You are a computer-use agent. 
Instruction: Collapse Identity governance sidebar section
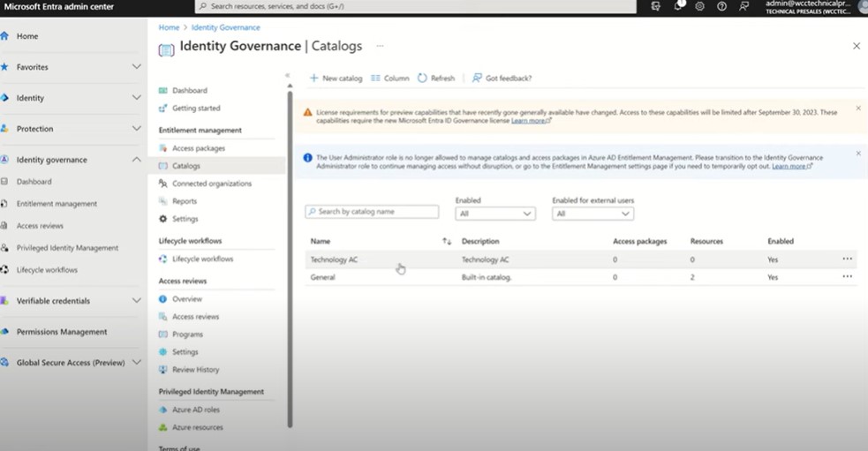tap(136, 160)
